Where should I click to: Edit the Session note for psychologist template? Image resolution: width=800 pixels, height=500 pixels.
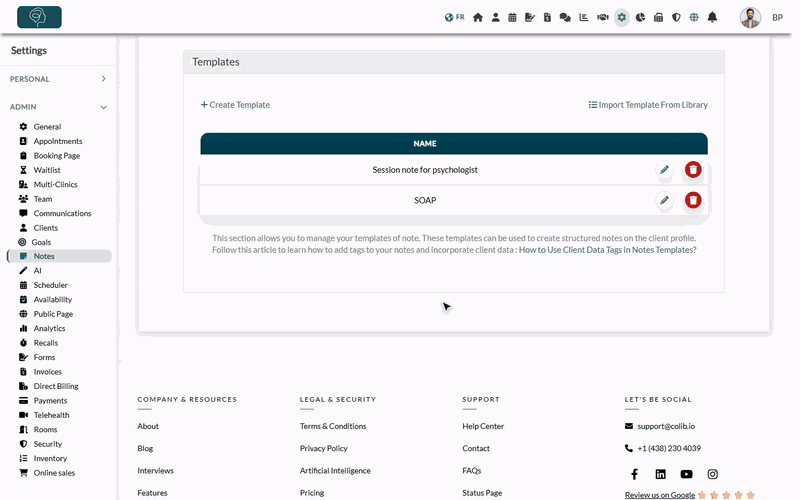coord(664,170)
